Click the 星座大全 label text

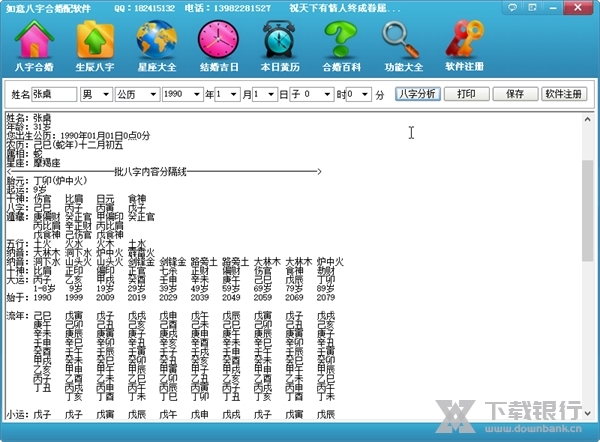coord(157,67)
